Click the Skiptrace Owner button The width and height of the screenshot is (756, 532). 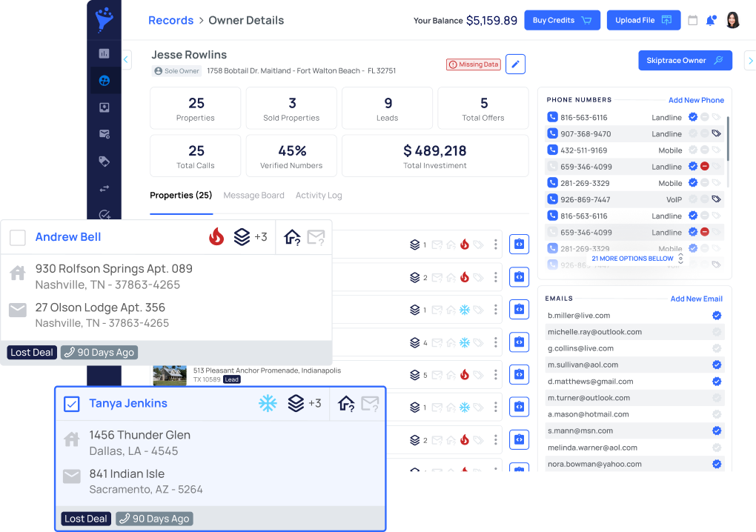(x=685, y=60)
